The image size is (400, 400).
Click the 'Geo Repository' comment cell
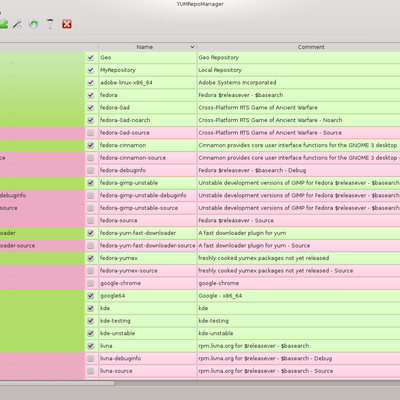pyautogui.click(x=299, y=58)
